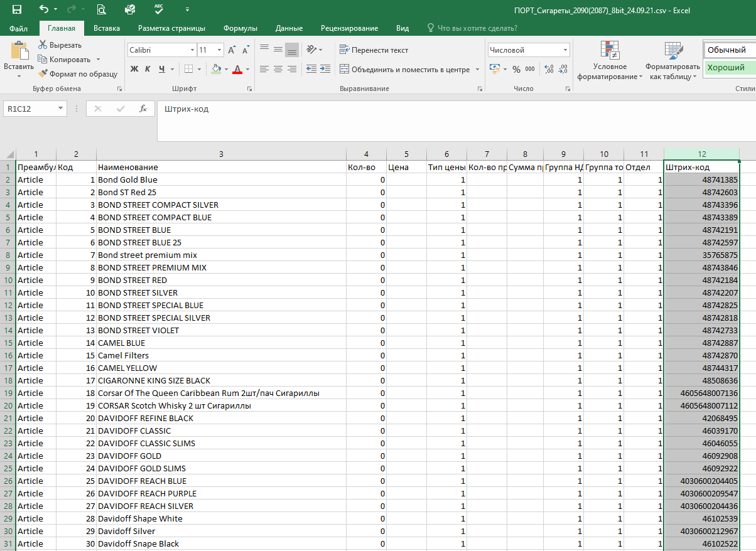Screen dimensions: 756x551
Task: Increase font size with the large A icon
Action: pyautogui.click(x=232, y=50)
